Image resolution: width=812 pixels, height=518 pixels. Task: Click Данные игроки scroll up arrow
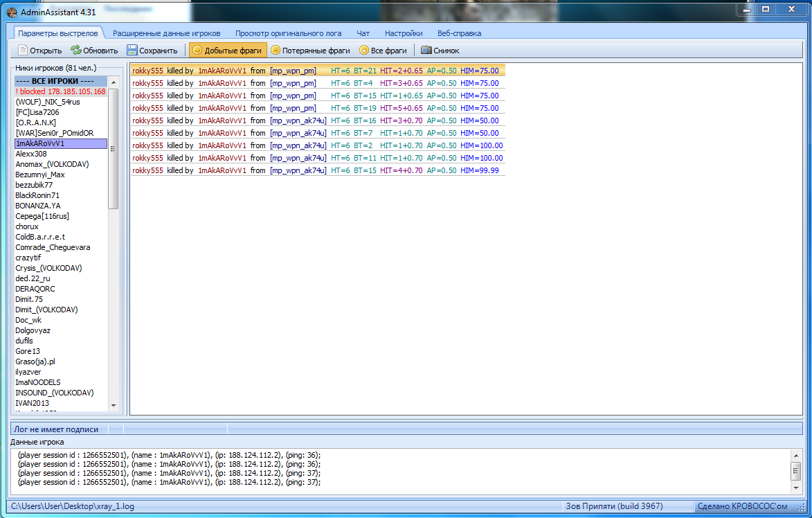coord(796,455)
